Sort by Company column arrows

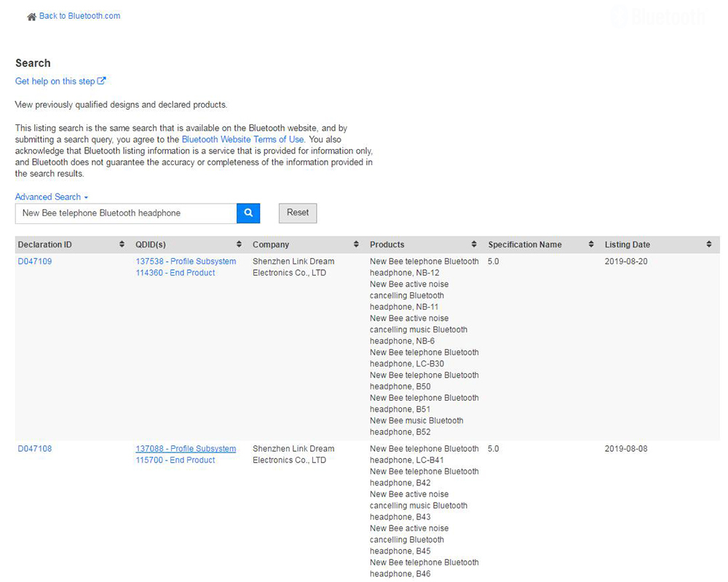[x=356, y=244]
